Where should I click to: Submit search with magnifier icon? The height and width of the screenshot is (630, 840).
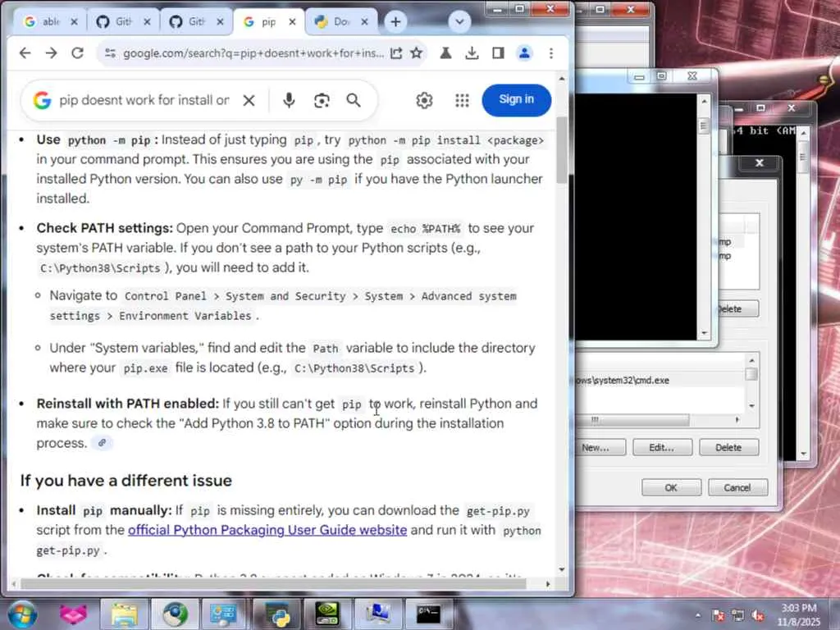click(354, 100)
